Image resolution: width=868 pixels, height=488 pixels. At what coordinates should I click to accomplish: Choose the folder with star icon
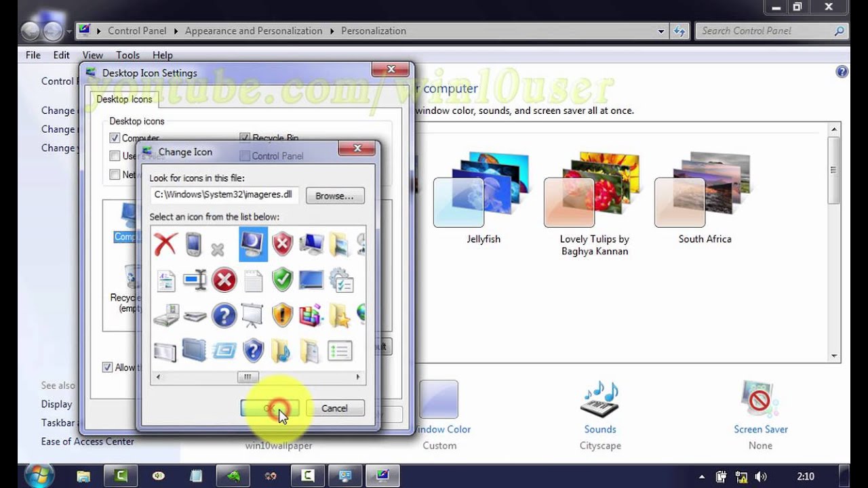point(340,315)
